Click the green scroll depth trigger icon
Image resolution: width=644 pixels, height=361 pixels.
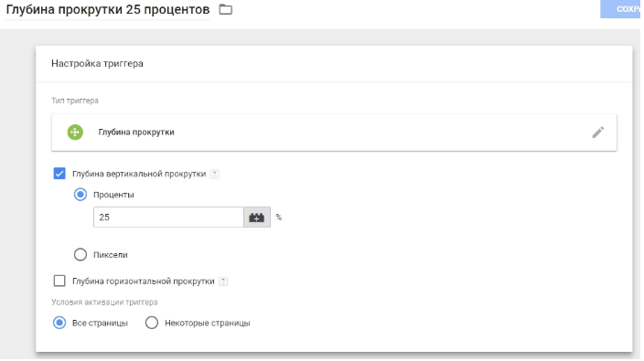[x=75, y=133]
